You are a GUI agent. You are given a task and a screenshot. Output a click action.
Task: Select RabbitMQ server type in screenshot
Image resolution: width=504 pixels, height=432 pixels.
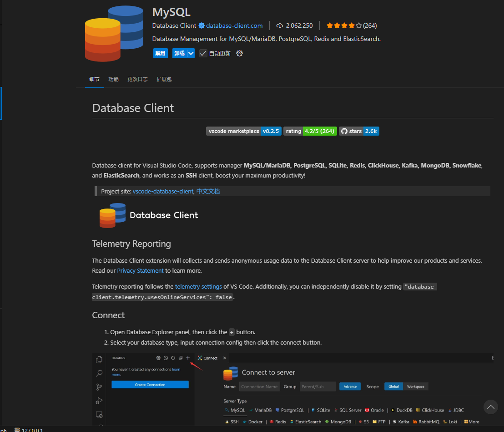426,422
